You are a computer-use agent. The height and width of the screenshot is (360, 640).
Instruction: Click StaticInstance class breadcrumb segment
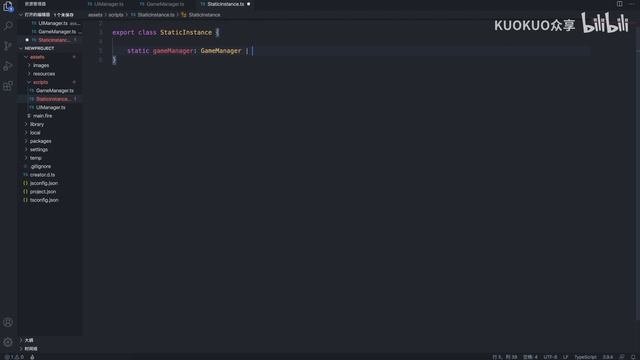(204, 15)
